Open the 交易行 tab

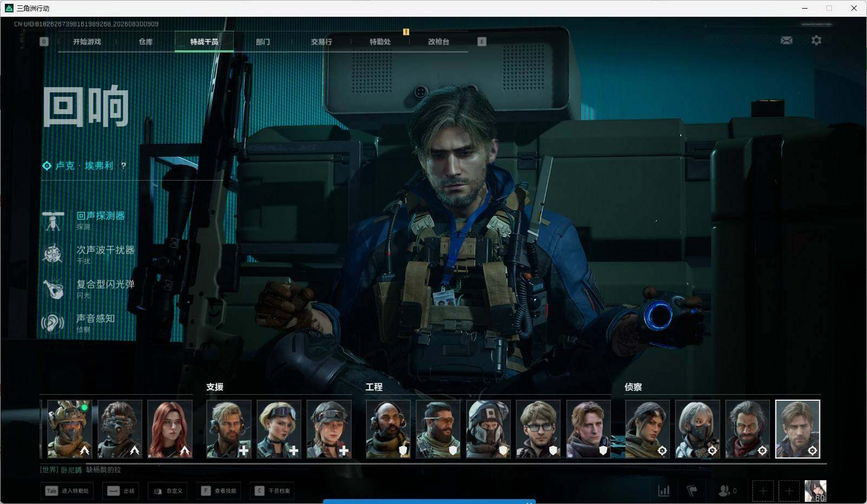click(x=321, y=42)
